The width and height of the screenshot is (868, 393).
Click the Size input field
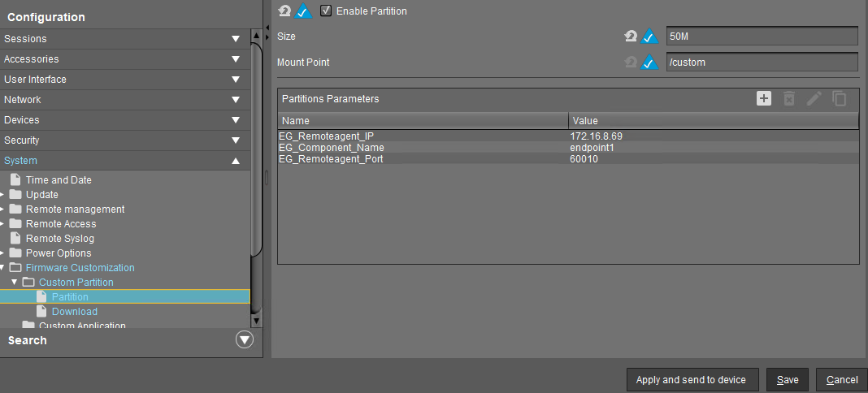coord(762,37)
